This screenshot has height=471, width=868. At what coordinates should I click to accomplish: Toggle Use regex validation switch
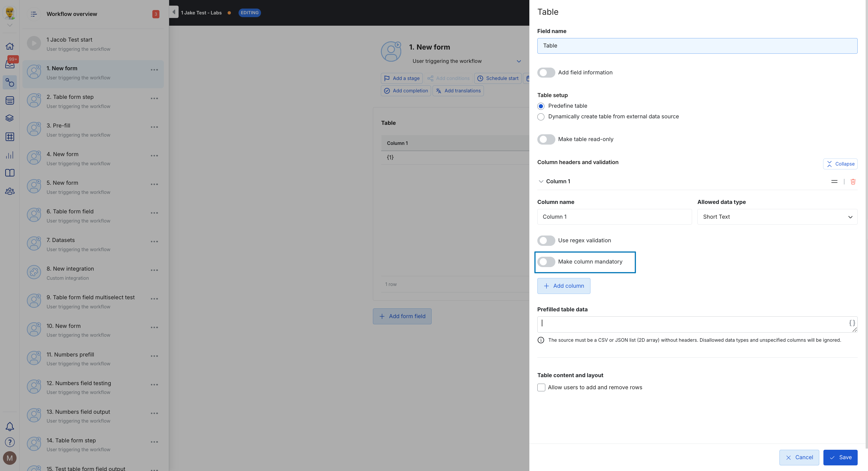(x=546, y=241)
